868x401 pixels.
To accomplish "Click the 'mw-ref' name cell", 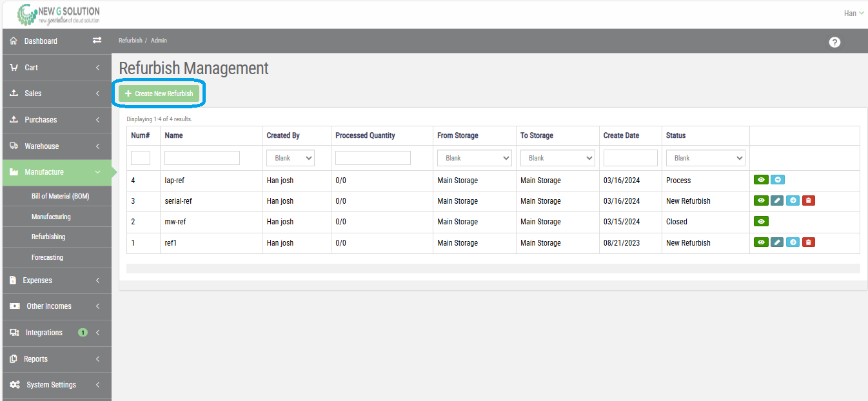I will 175,222.
